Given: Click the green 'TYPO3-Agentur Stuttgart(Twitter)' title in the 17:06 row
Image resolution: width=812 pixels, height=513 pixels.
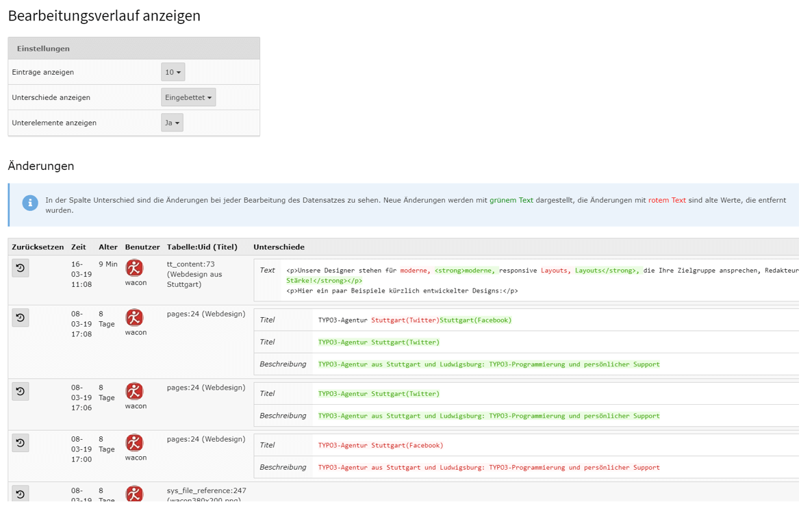Looking at the screenshot, I should pyautogui.click(x=379, y=394).
